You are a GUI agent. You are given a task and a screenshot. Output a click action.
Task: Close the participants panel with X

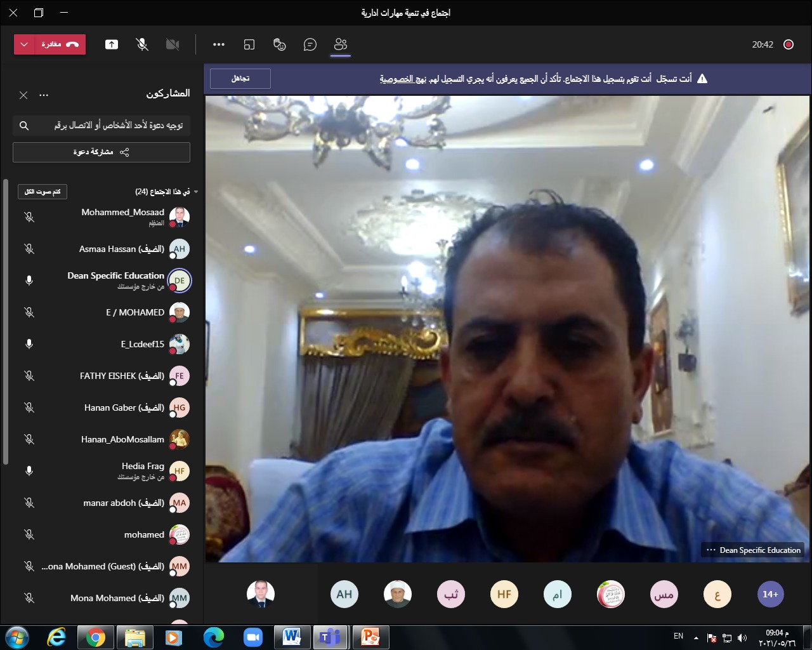point(23,95)
